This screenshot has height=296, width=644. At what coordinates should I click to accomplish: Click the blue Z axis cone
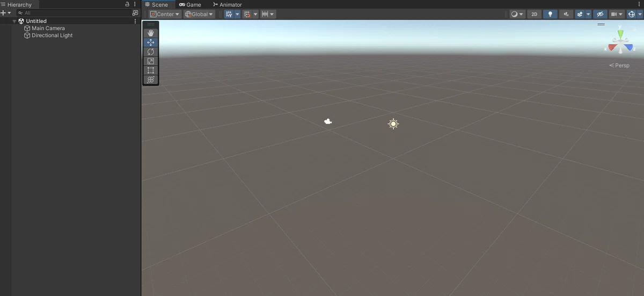coord(628,47)
